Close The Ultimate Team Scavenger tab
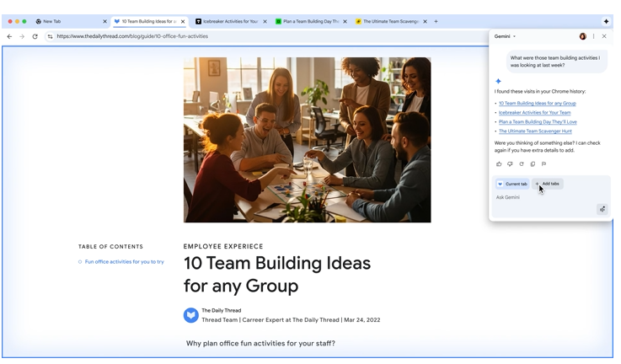 425,21
